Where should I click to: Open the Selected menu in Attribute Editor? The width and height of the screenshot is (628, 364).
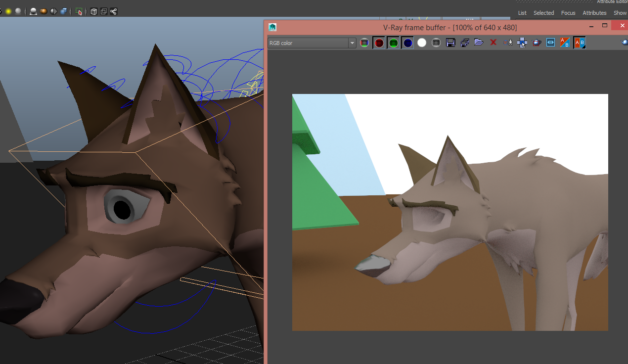(543, 13)
